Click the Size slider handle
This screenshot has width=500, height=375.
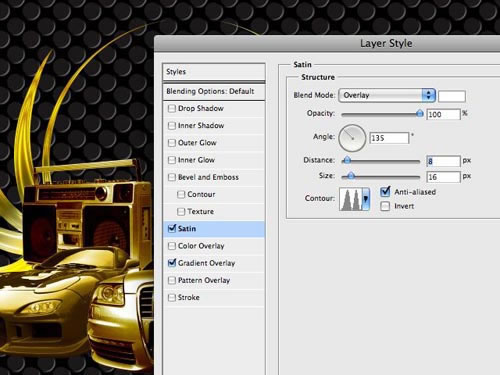tap(351, 176)
